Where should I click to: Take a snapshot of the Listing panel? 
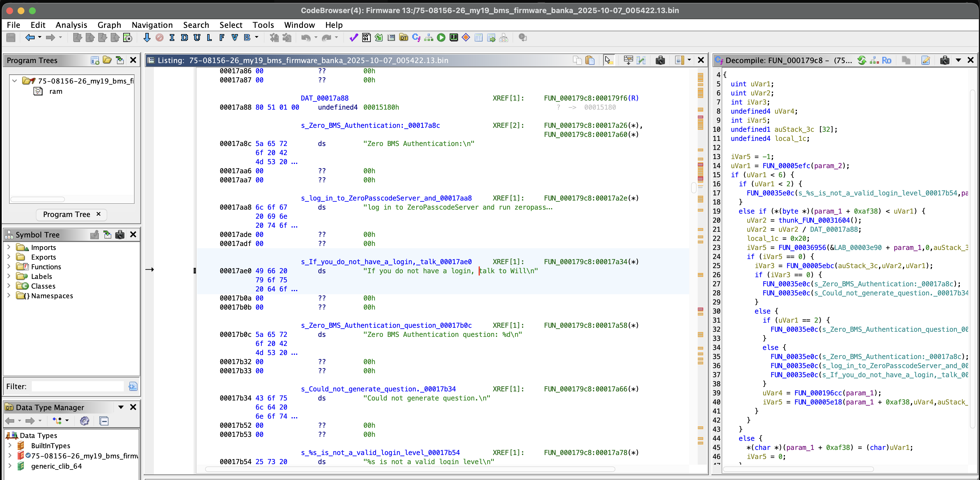660,60
